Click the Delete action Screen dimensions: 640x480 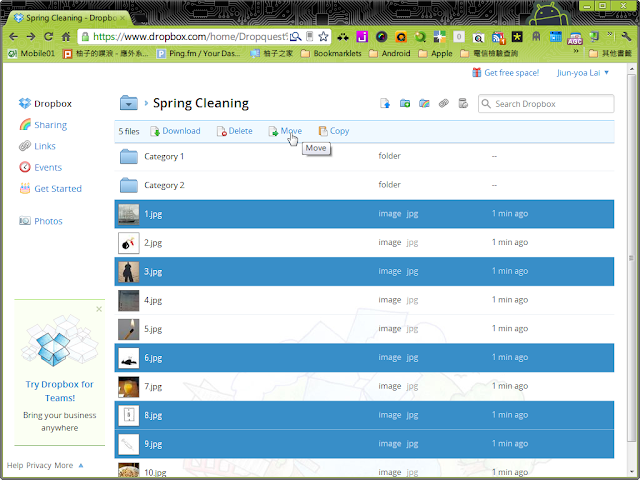coord(235,131)
